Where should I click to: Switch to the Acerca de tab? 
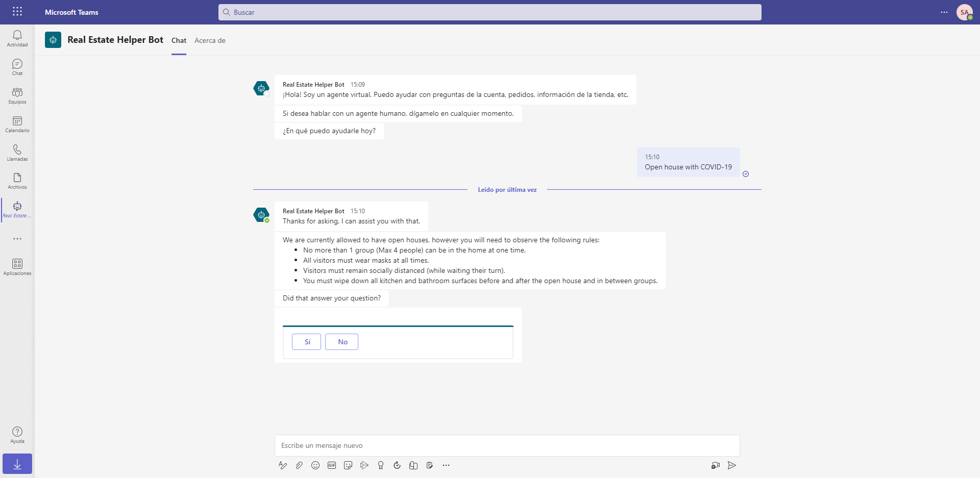pos(210,40)
